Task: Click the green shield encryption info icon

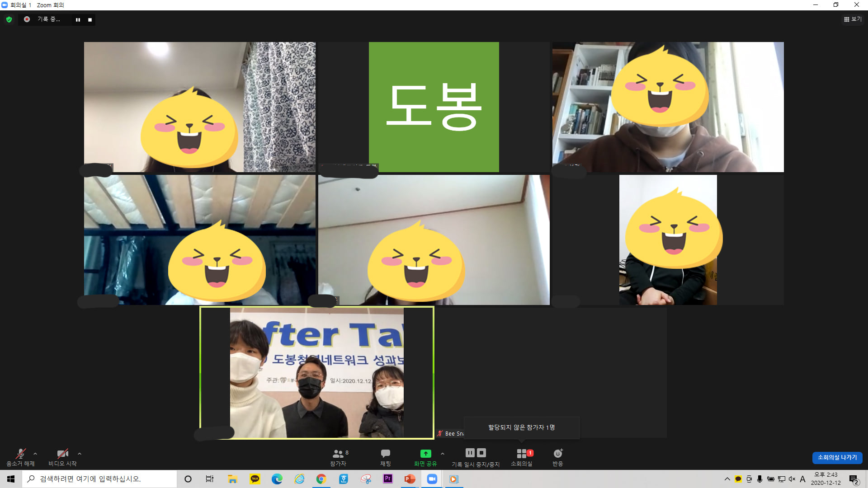Action: coord(9,19)
